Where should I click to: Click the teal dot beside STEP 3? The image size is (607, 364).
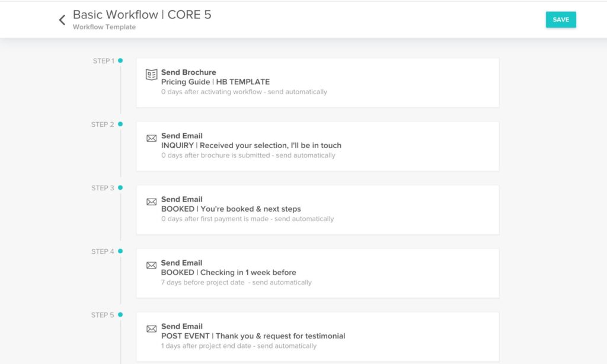click(x=120, y=187)
